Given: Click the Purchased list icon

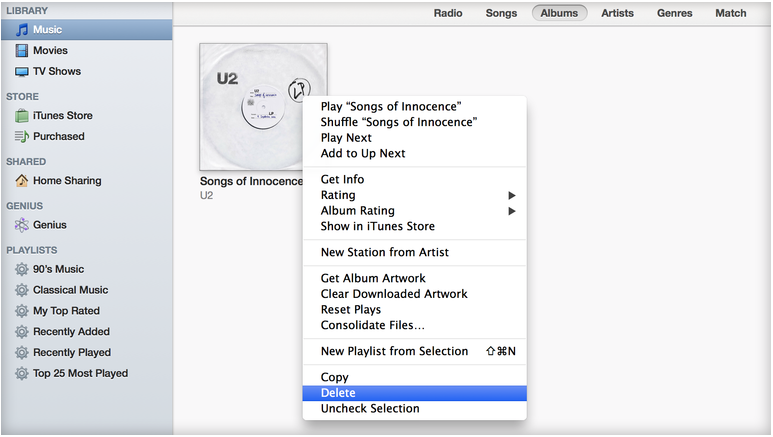Looking at the screenshot, I should 22,137.
